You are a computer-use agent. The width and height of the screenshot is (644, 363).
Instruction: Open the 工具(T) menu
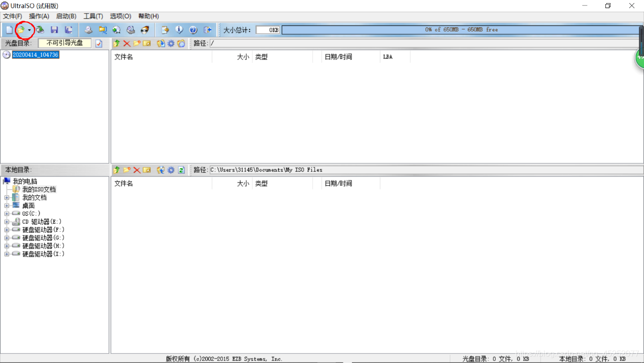[93, 16]
